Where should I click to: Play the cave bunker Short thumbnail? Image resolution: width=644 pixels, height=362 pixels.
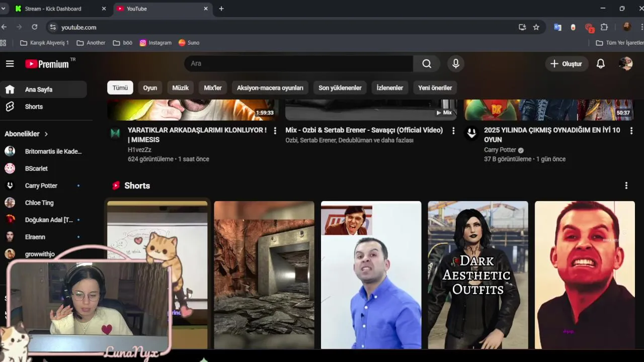pyautogui.click(x=264, y=275)
